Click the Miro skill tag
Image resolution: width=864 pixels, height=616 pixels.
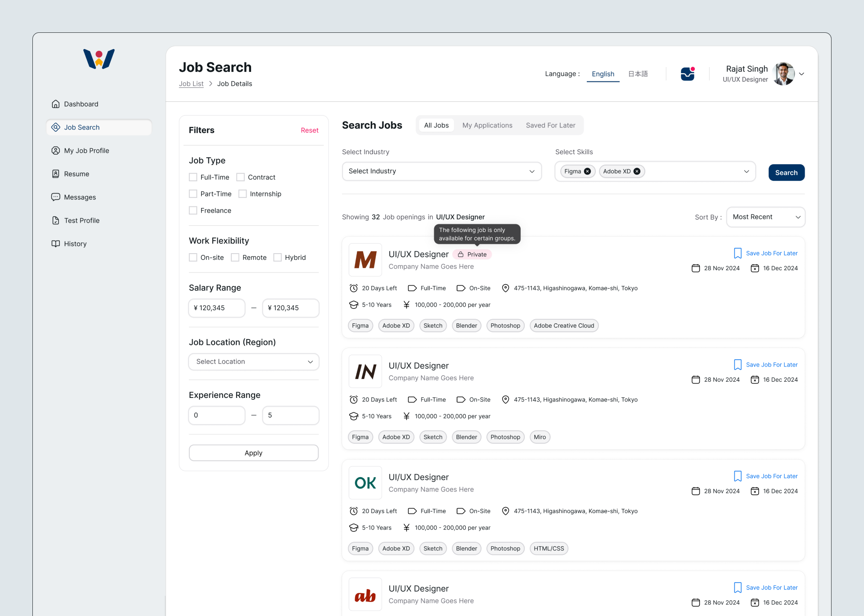point(540,437)
